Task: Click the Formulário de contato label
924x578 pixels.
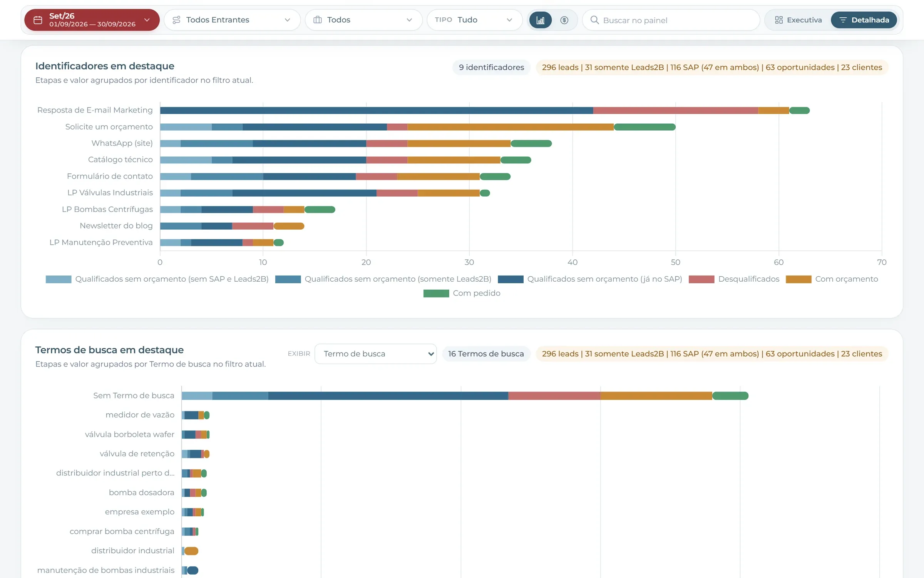Action: (x=110, y=176)
